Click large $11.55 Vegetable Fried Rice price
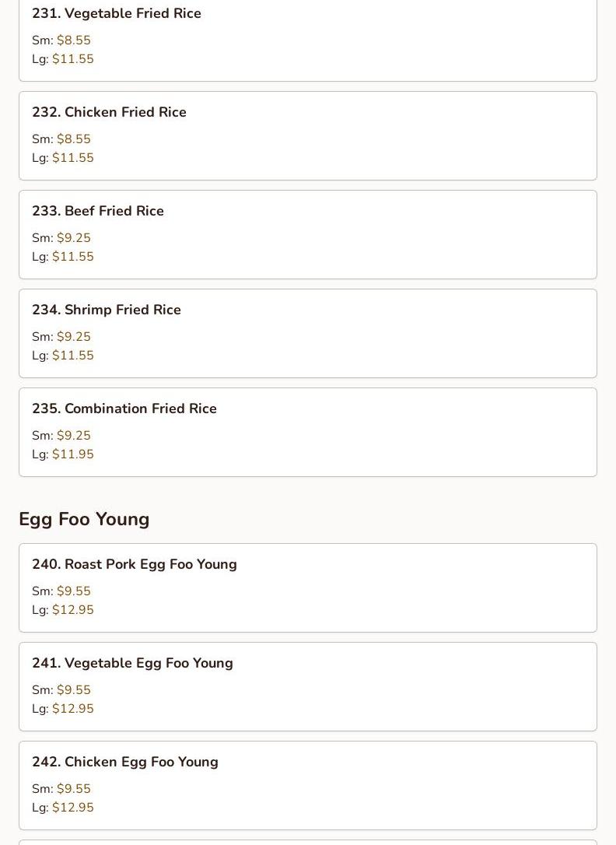Screen dimensions: 616x845 click(x=72, y=59)
